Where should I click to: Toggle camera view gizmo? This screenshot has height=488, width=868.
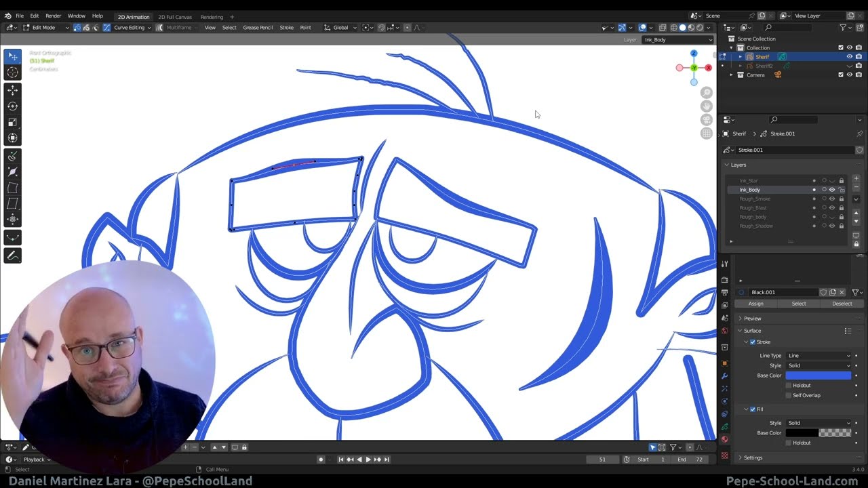pos(707,120)
